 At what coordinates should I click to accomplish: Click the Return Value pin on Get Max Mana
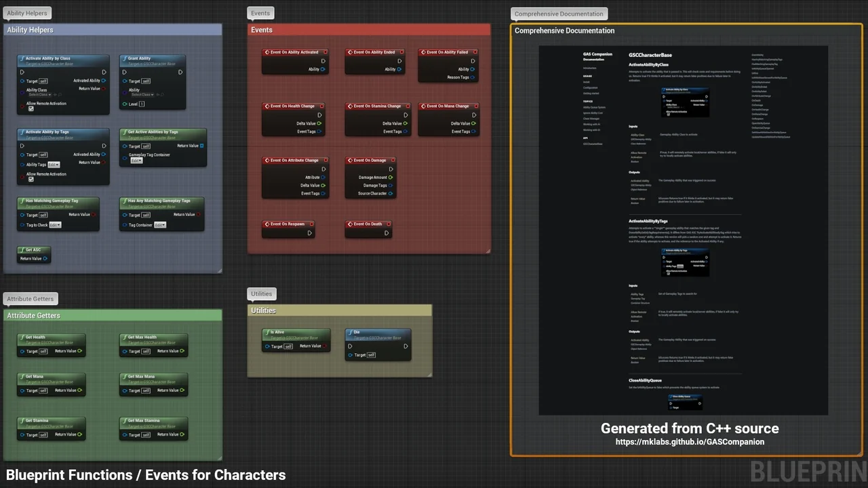[182, 390]
